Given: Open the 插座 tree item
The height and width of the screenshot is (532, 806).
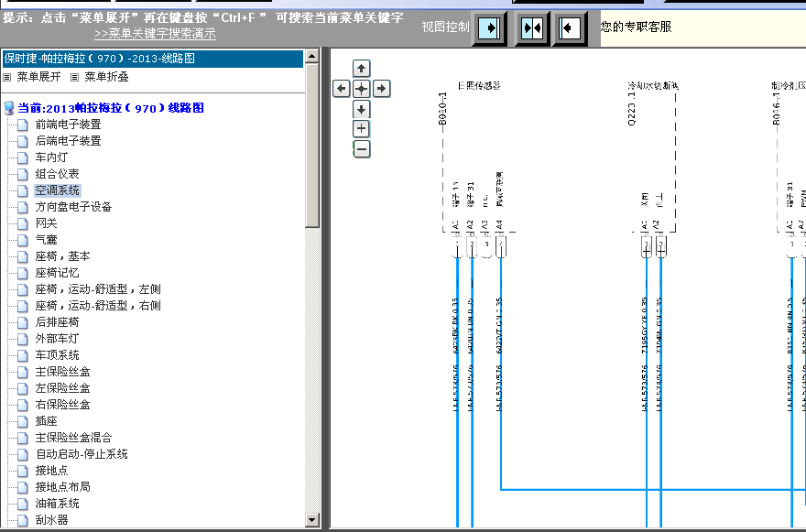Looking at the screenshot, I should coord(47,421).
